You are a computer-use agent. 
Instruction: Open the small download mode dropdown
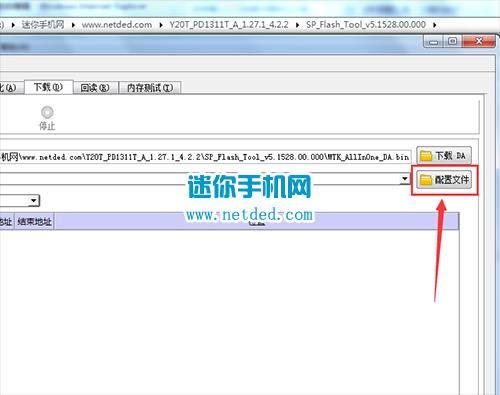click(x=34, y=200)
